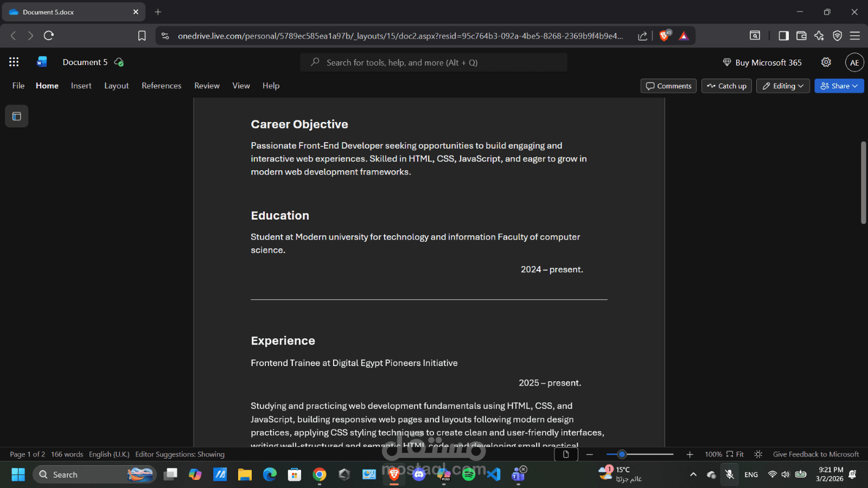Reload the page in the browser

pos(49,36)
